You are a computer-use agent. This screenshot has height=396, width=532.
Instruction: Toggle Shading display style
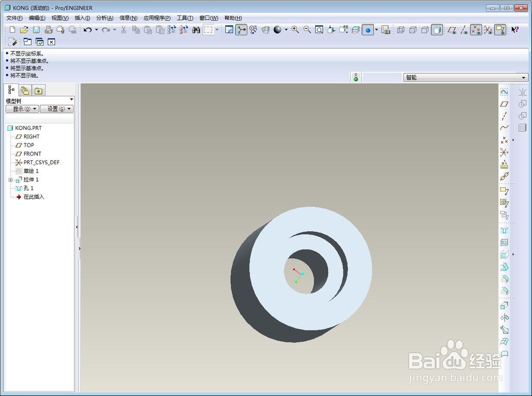(437, 30)
